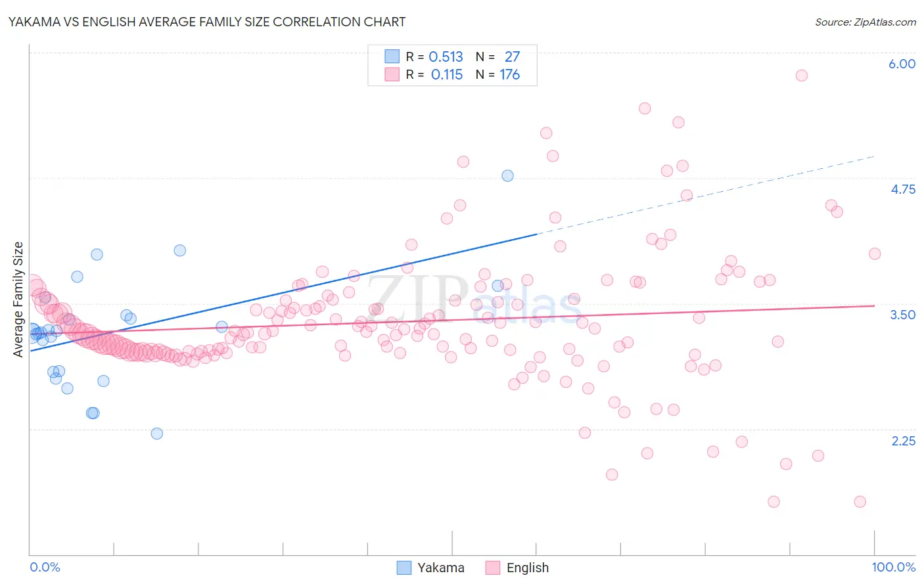Toggle the Yakama series label in legend

tap(441, 568)
